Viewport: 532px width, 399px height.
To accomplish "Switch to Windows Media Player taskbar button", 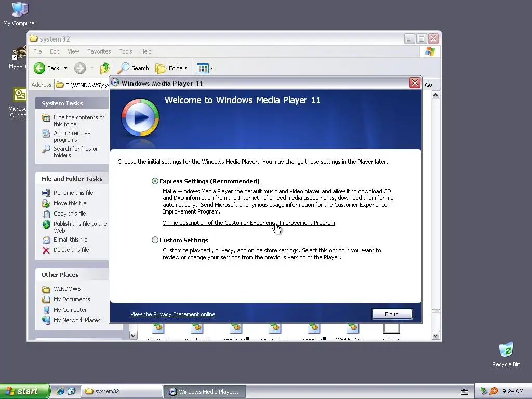I will (x=205, y=392).
